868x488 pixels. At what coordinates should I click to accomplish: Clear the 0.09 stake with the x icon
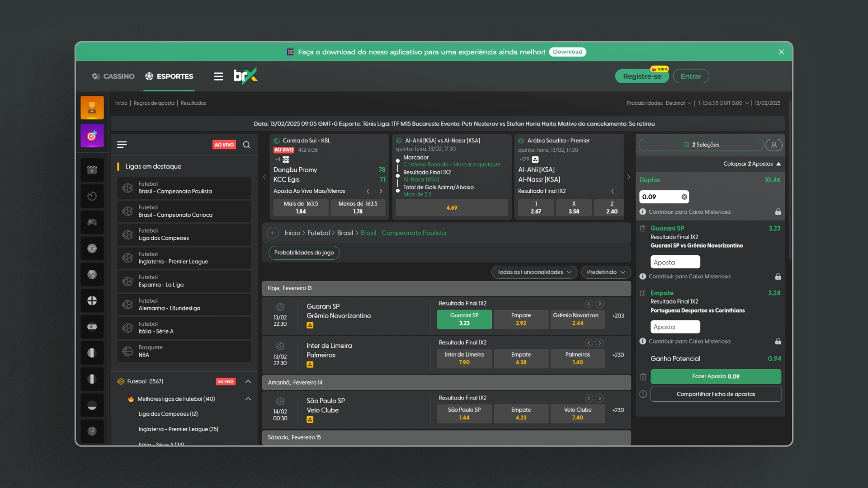[684, 197]
